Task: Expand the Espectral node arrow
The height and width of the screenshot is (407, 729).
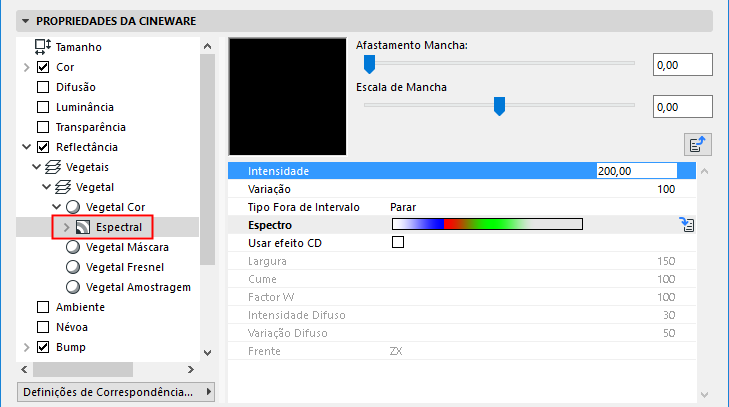Action: pyautogui.click(x=66, y=227)
